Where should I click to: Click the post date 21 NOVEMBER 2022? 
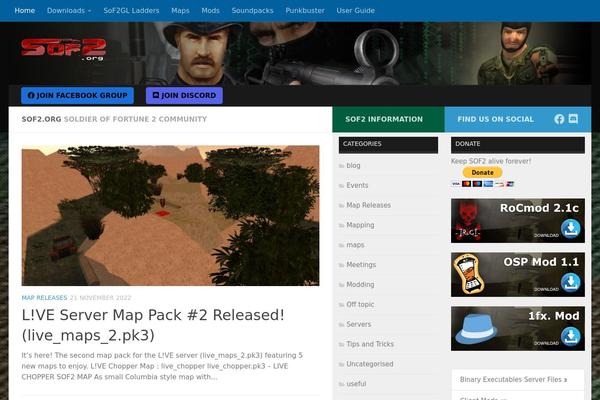coord(100,298)
